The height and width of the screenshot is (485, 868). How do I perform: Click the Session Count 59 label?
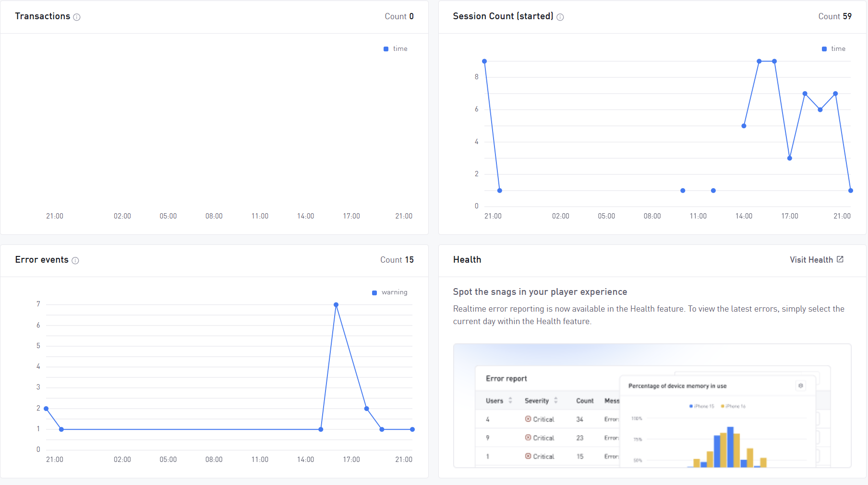(835, 16)
